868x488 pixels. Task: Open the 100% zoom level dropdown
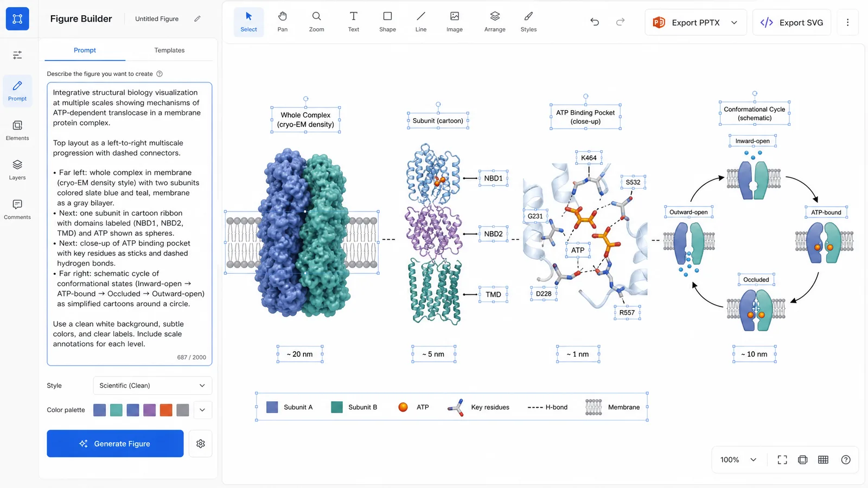(x=738, y=460)
